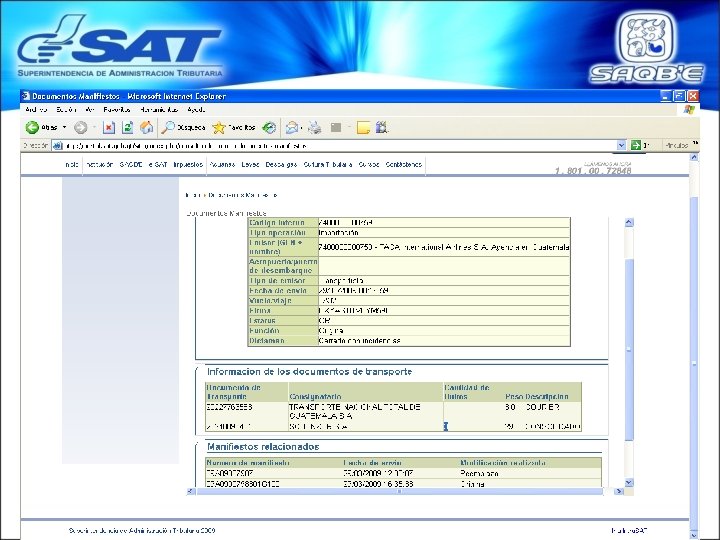Open the Aduanas navigation link
The image size is (720, 540).
click(223, 164)
